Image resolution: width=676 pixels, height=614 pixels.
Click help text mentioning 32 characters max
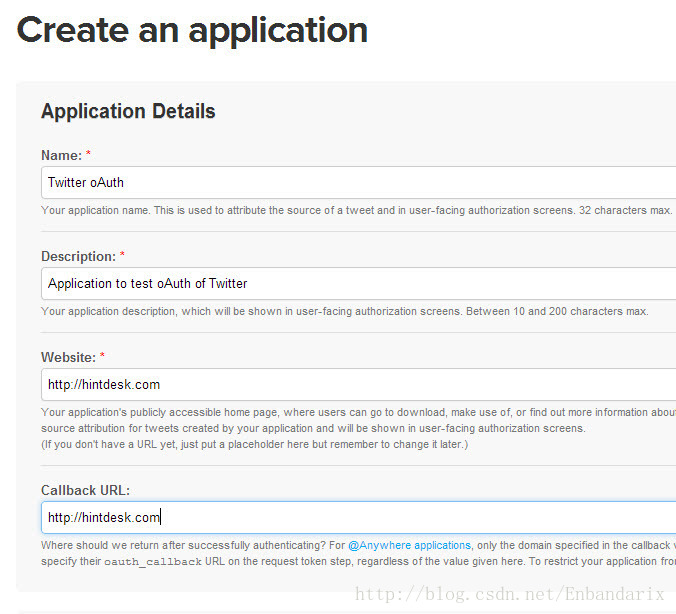point(356,210)
